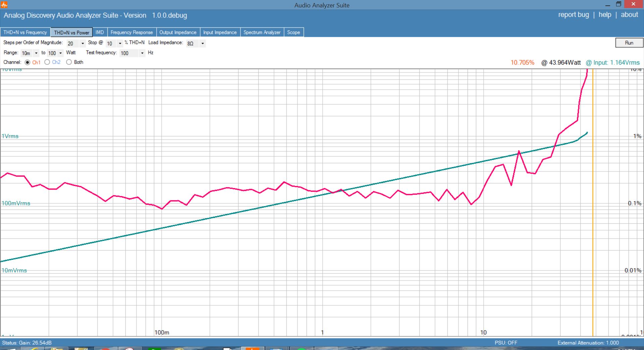Open the Spectrum Analyzer tab
This screenshot has width=644, height=350.
coord(262,32)
